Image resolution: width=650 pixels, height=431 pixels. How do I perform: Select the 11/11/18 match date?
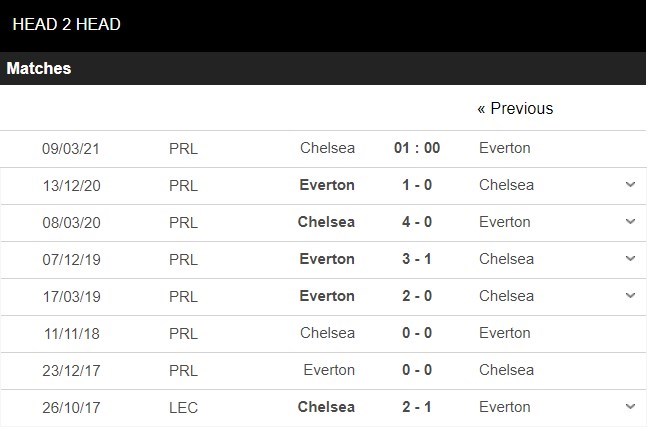point(70,333)
